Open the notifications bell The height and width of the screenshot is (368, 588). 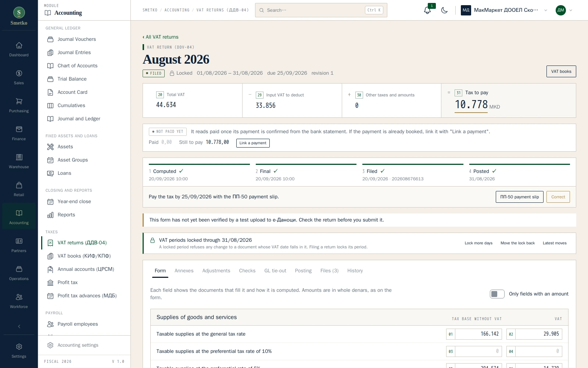[427, 10]
